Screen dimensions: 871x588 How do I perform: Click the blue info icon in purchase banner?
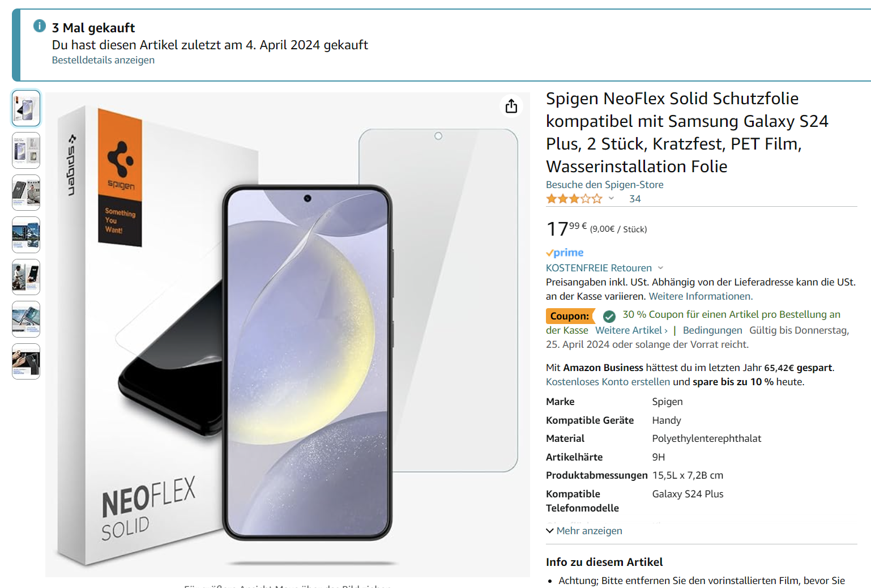coord(40,26)
